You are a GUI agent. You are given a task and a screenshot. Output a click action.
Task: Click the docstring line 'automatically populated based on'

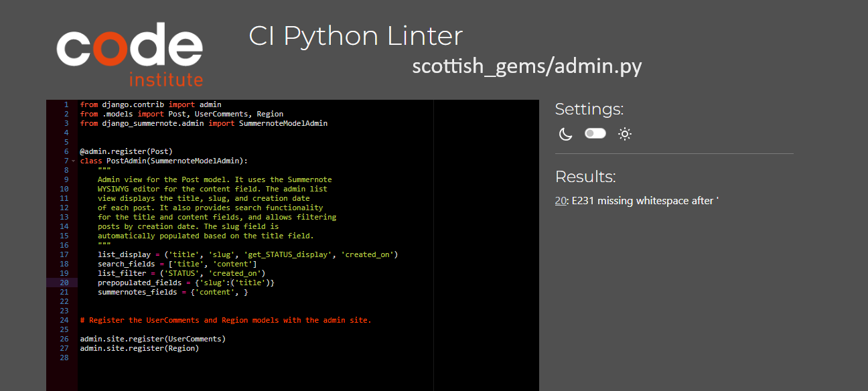tap(206, 236)
